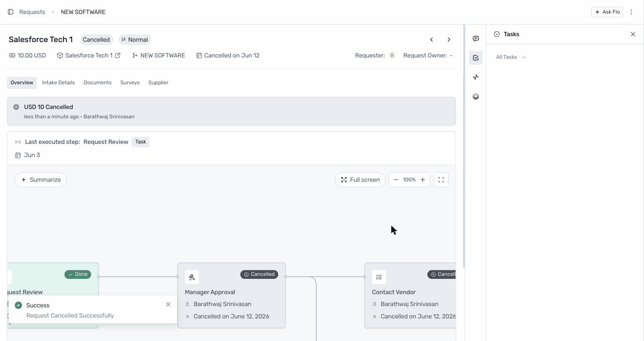Click the Manager Approval gavel icon
644x341 pixels.
coord(192,277)
